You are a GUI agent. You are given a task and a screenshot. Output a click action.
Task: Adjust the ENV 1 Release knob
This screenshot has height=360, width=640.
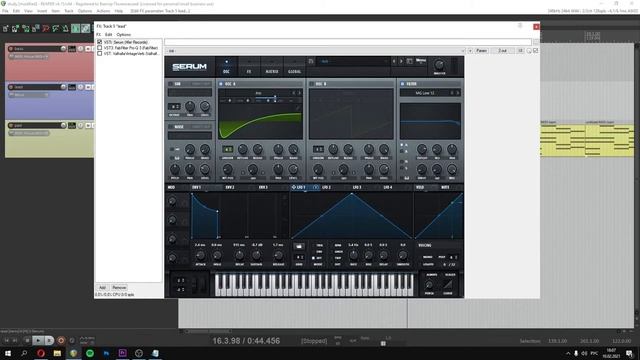(x=278, y=256)
